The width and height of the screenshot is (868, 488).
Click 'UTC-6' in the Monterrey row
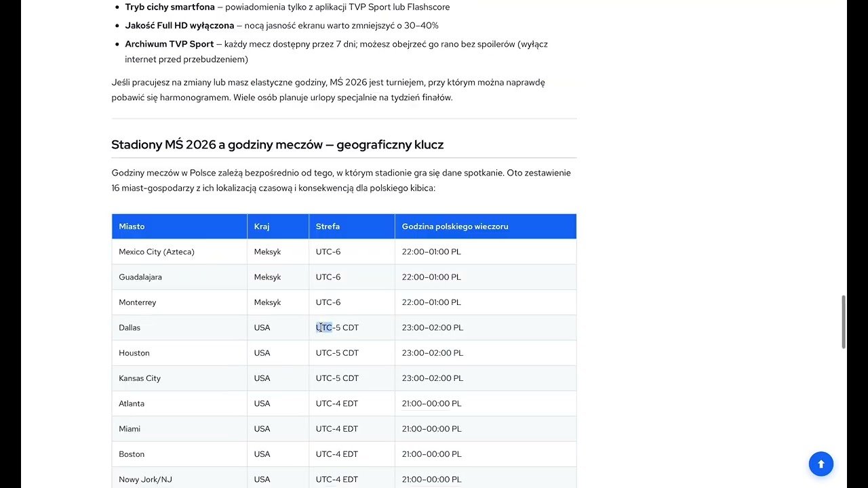pos(328,302)
